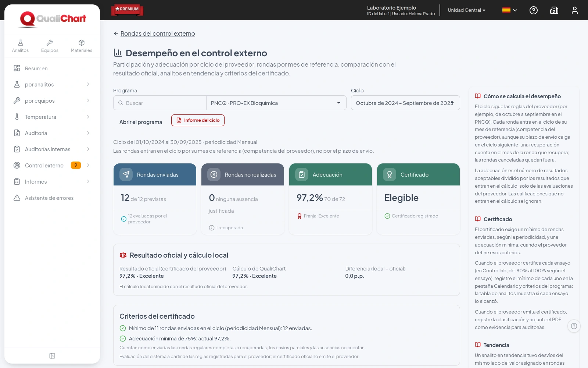This screenshot has width=588, height=368.
Task: Click the book icon beside Certificado help heading
Action: click(478, 219)
